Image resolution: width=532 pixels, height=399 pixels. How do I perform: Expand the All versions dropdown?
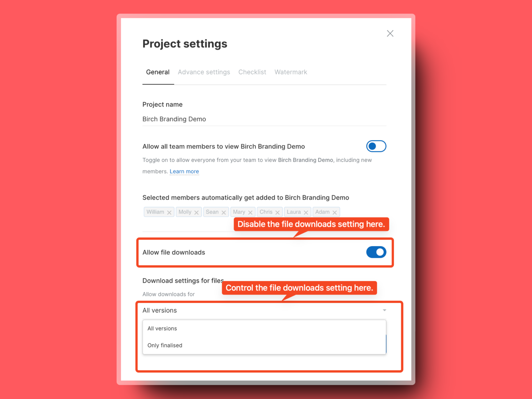(x=265, y=311)
